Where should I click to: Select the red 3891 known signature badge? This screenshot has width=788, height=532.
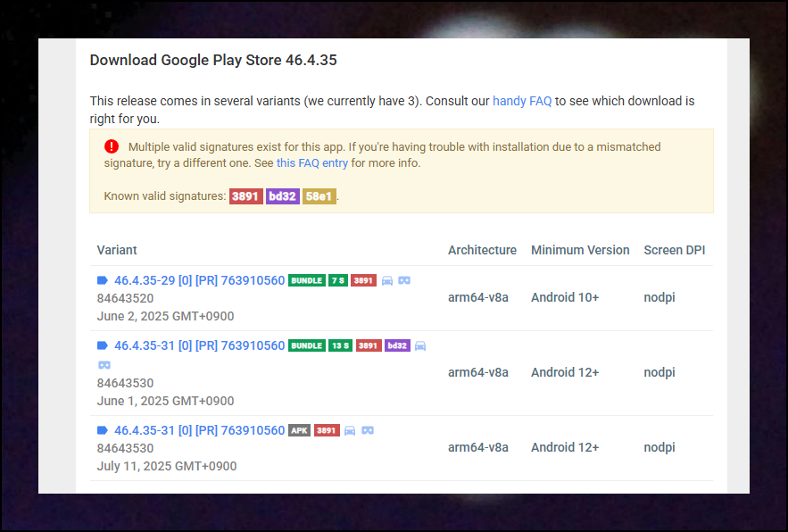click(x=245, y=196)
